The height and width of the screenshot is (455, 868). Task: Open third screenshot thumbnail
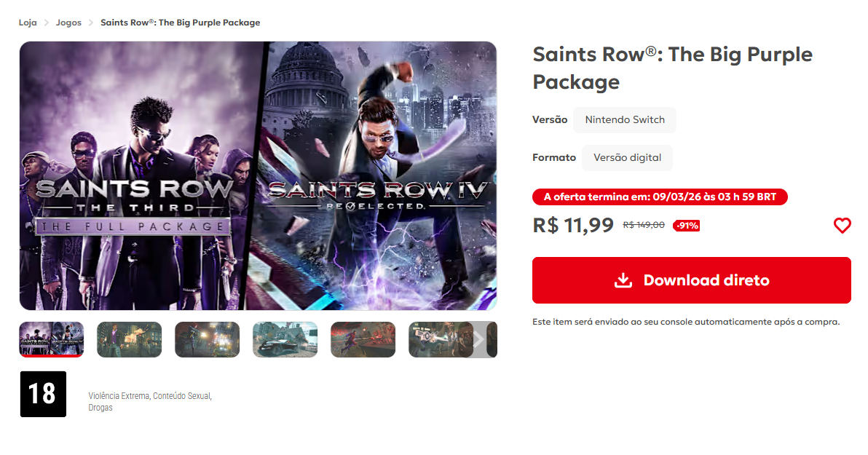207,339
